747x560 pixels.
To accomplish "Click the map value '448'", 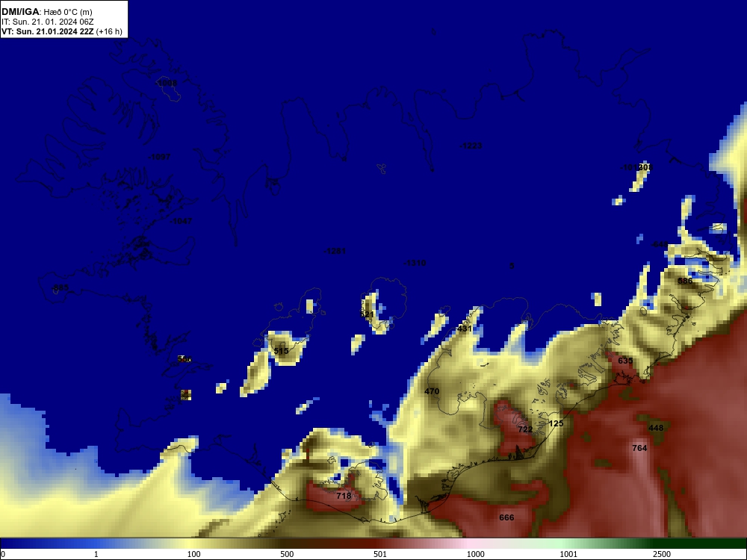I will 656,428.
